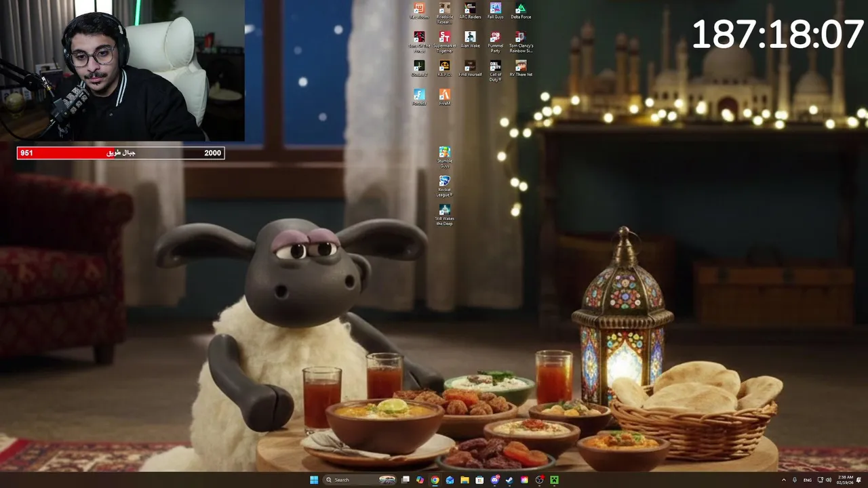The width and height of the screenshot is (868, 488).
Task: Launch the Roadside Research desktop shortcut
Action: (444, 13)
